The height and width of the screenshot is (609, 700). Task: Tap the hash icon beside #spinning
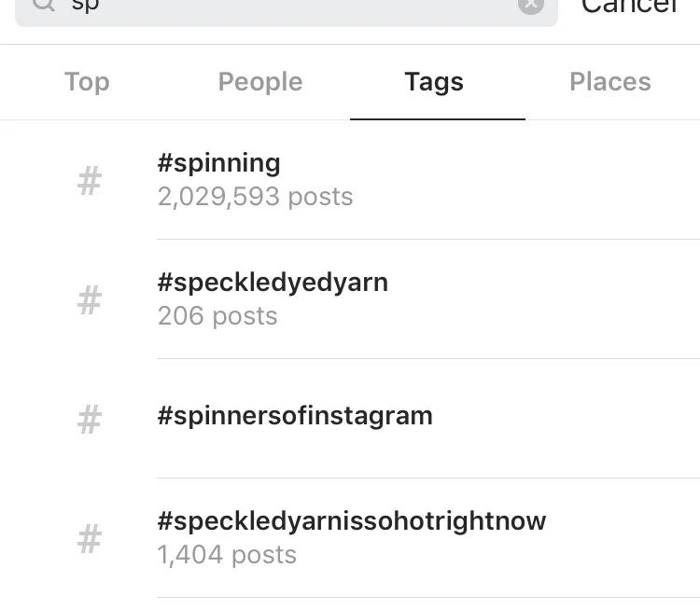pos(90,181)
